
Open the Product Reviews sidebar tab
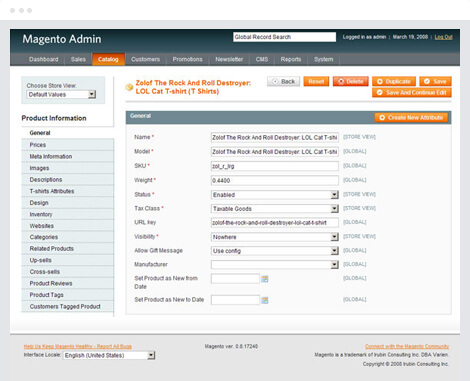[67, 283]
